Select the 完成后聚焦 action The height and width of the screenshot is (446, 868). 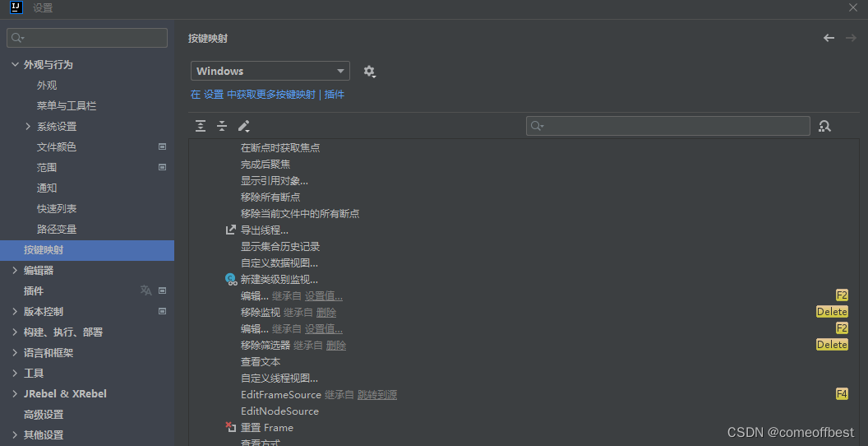click(265, 165)
